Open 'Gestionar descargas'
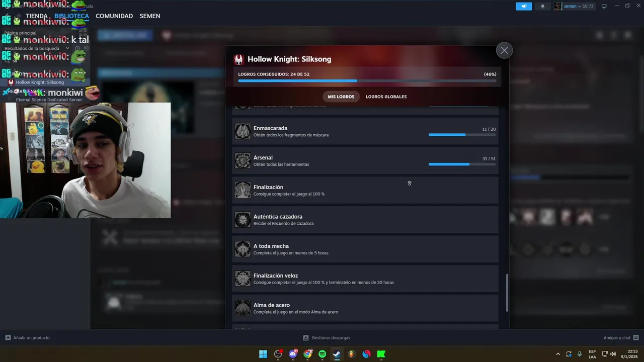Viewport: 644px width, 362px height. pos(331,338)
